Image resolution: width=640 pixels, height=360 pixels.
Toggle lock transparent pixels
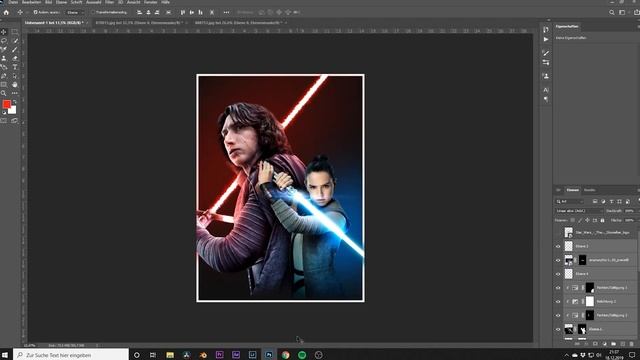[x=573, y=220]
